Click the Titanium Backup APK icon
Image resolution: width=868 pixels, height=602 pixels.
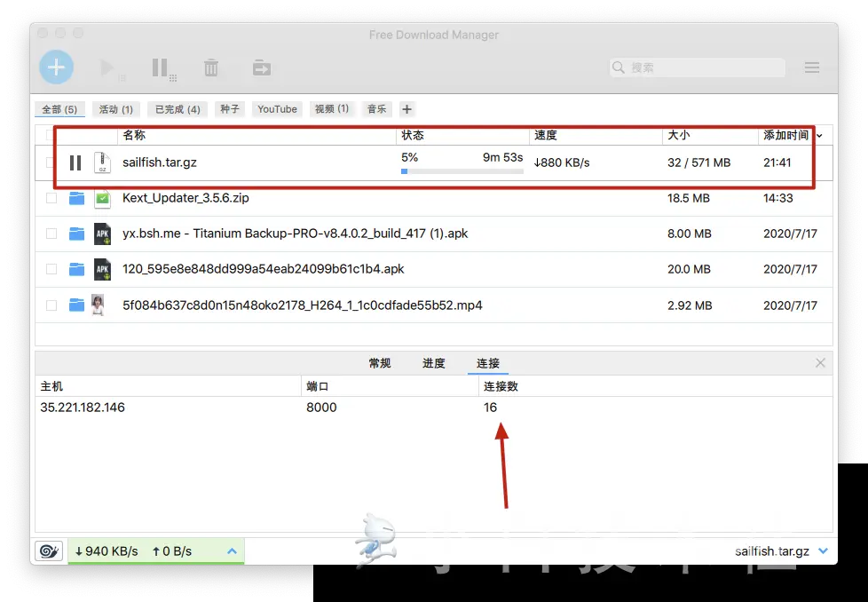pyautogui.click(x=102, y=234)
